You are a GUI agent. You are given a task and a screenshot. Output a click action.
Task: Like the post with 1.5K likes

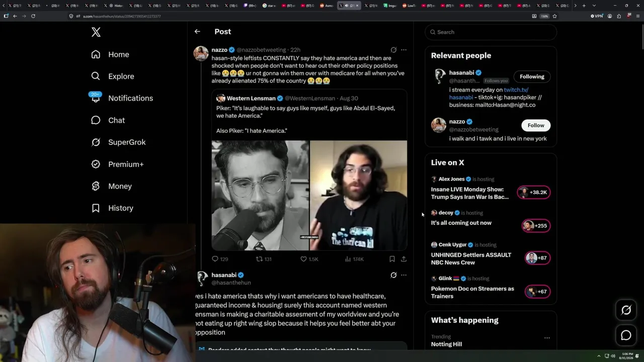click(x=303, y=259)
